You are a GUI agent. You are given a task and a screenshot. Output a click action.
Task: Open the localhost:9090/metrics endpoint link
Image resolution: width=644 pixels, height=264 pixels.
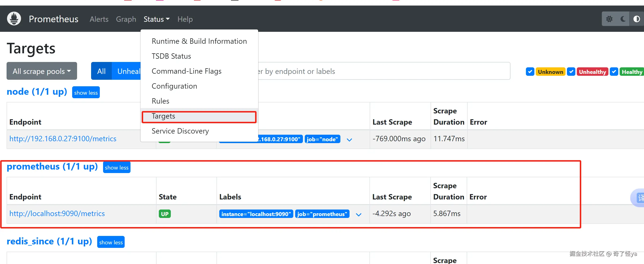[x=57, y=213]
